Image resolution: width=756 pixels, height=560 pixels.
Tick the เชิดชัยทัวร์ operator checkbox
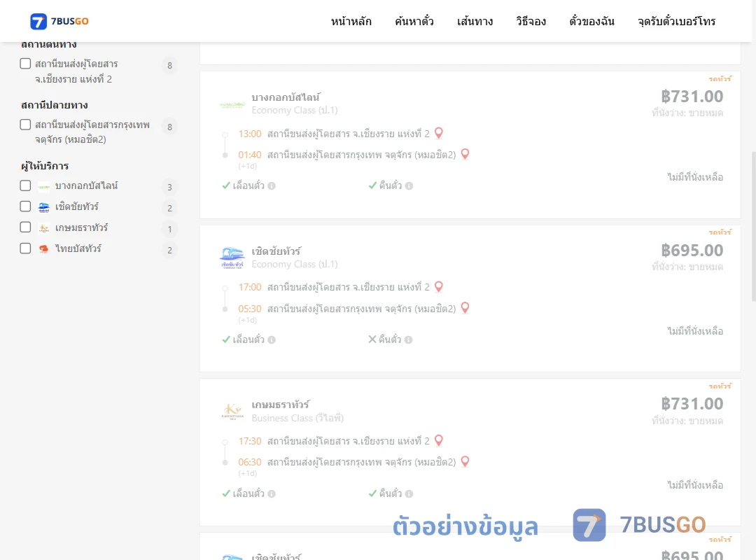click(x=26, y=206)
